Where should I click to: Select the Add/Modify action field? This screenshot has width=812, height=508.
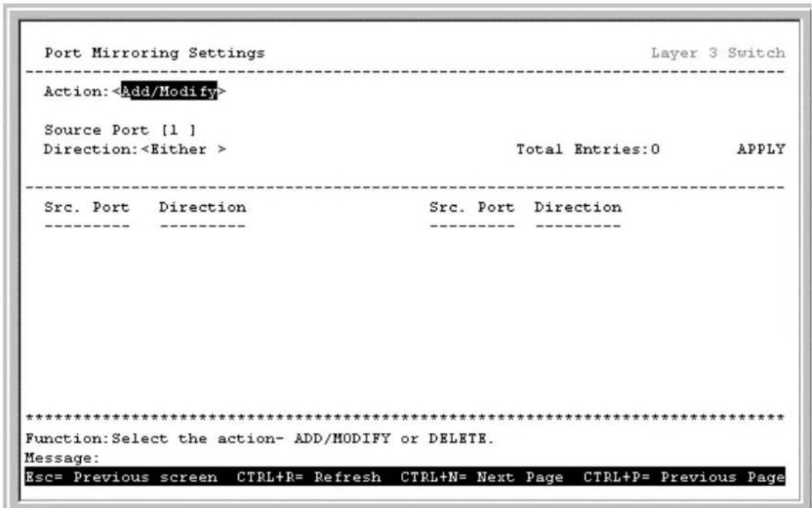point(169,91)
